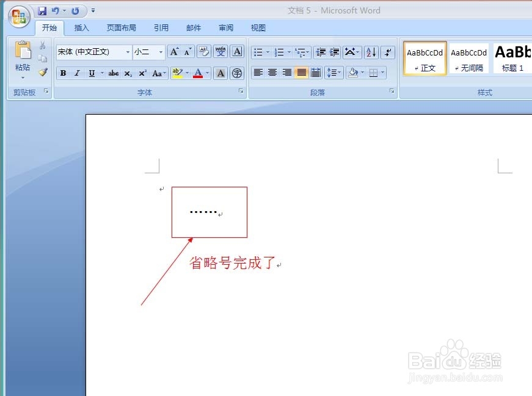The height and width of the screenshot is (396, 532).
Task: Toggle show paragraph marks
Action: (388, 52)
